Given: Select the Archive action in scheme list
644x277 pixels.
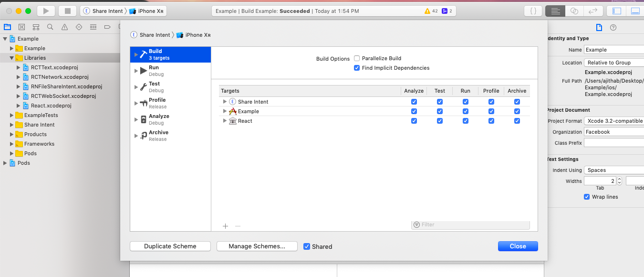Looking at the screenshot, I should (x=158, y=136).
